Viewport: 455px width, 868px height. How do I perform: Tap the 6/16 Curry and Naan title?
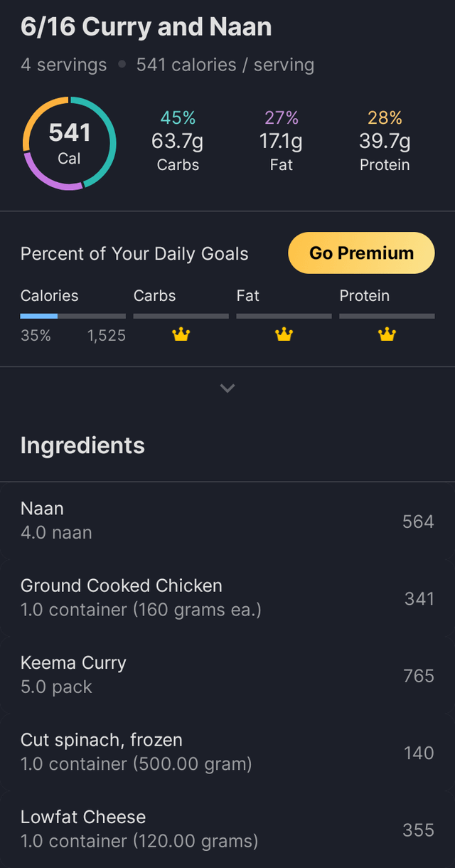pos(146,28)
